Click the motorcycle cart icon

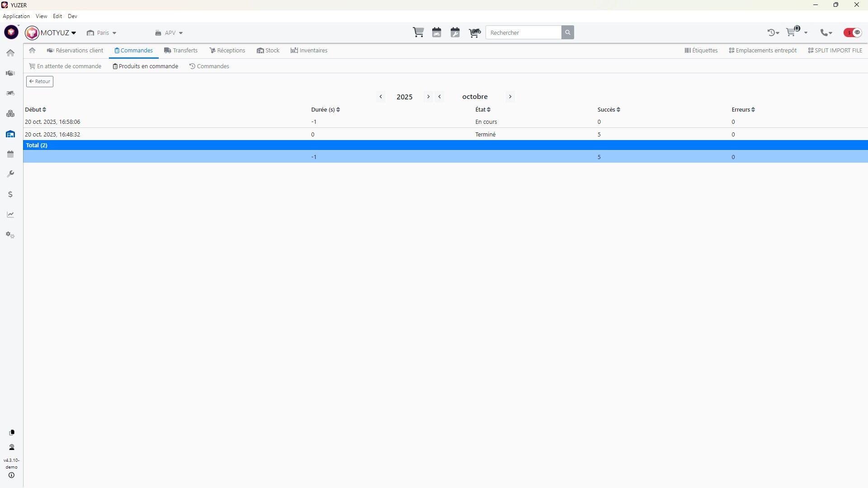pos(474,33)
